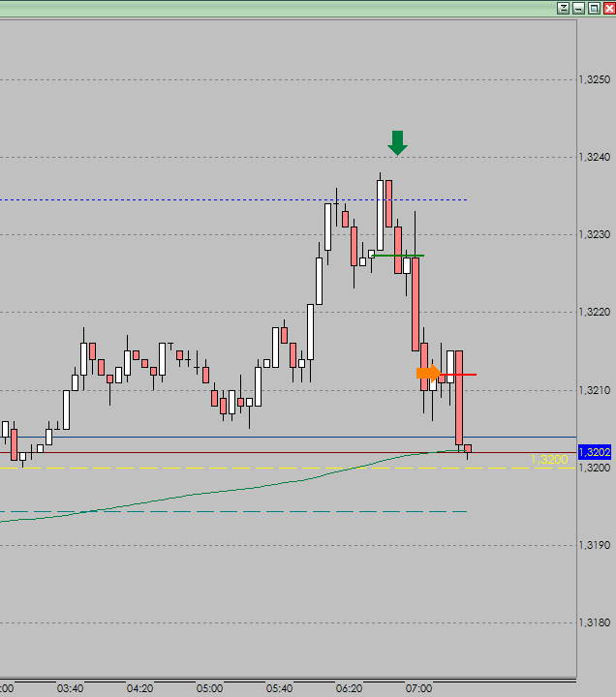Click the 1,3180 price axis label
This screenshot has height=697, width=616.
click(595, 622)
